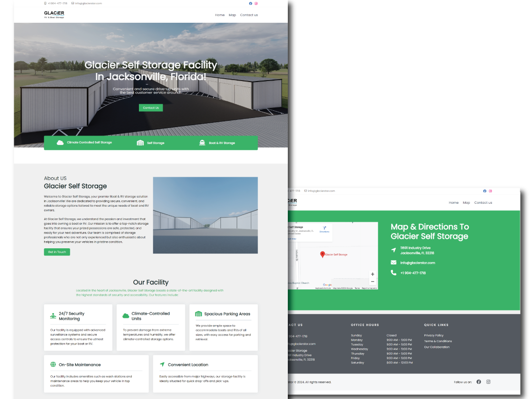Click the cloud icon for Climate Controlled Self Storage

click(x=60, y=143)
